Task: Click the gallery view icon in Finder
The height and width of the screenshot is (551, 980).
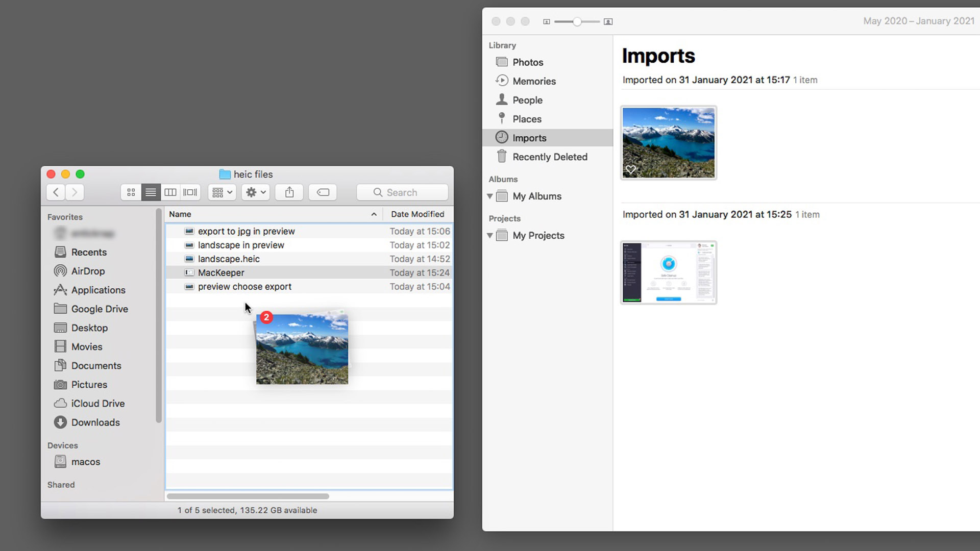Action: [190, 192]
